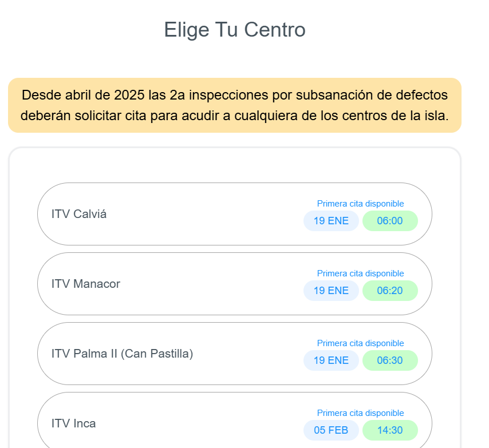This screenshot has width=489, height=448.
Task: Click Calviá's 'Primera cita disponible' label
Action: click(x=360, y=204)
